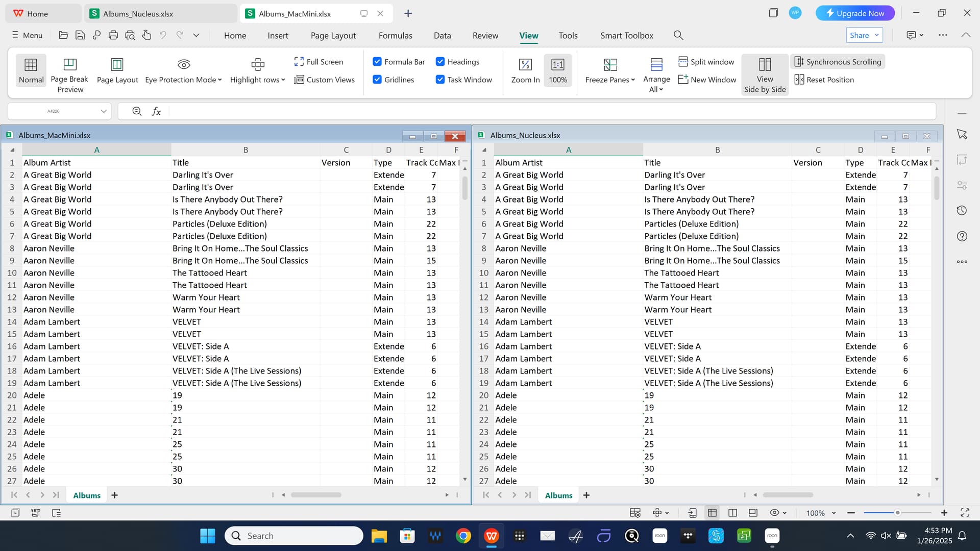The image size is (980, 551).
Task: Toggle the Task Window checkbox
Action: [440, 80]
